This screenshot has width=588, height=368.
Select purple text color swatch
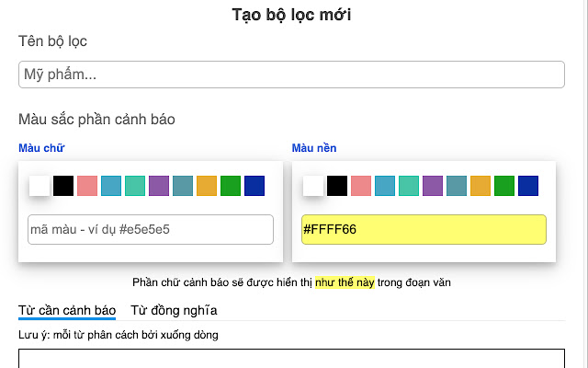tap(159, 186)
